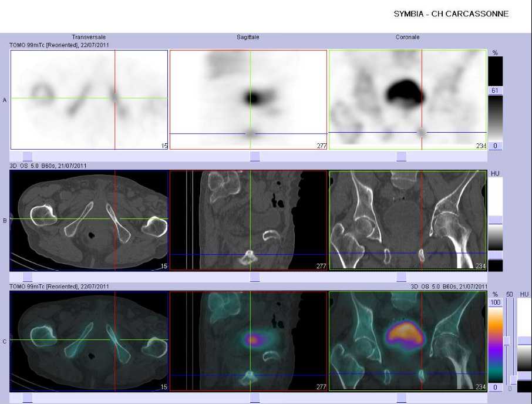This screenshot has width=532, height=404.
Task: Click slice slider thumb under row B coronal CT
Action: click(402, 277)
